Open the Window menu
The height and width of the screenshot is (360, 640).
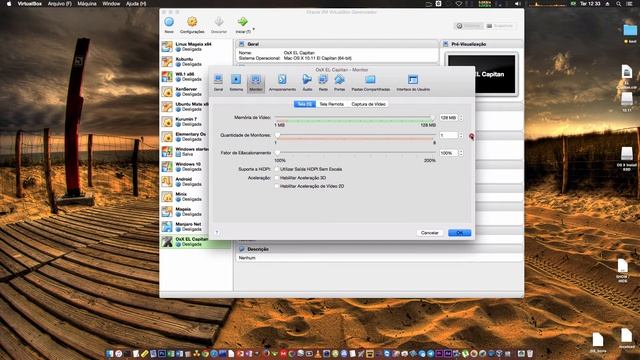(111, 4)
